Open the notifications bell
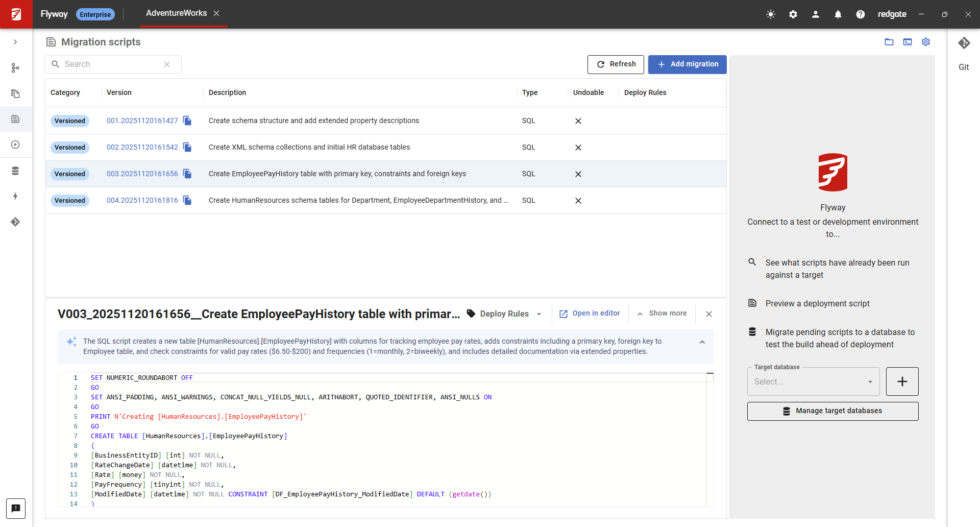Viewport: 980px width, 527px height. [x=838, y=14]
